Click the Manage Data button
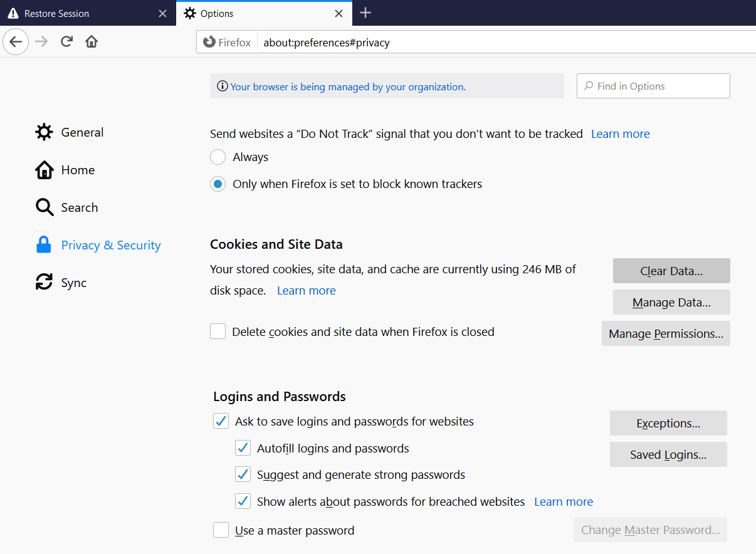Screen dimensions: 756x554 [x=671, y=302]
